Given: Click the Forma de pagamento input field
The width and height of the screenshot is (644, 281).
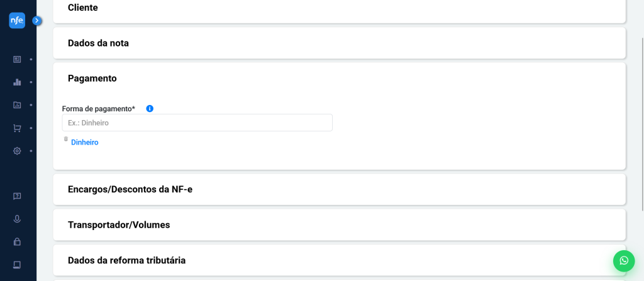Looking at the screenshot, I should [197, 123].
